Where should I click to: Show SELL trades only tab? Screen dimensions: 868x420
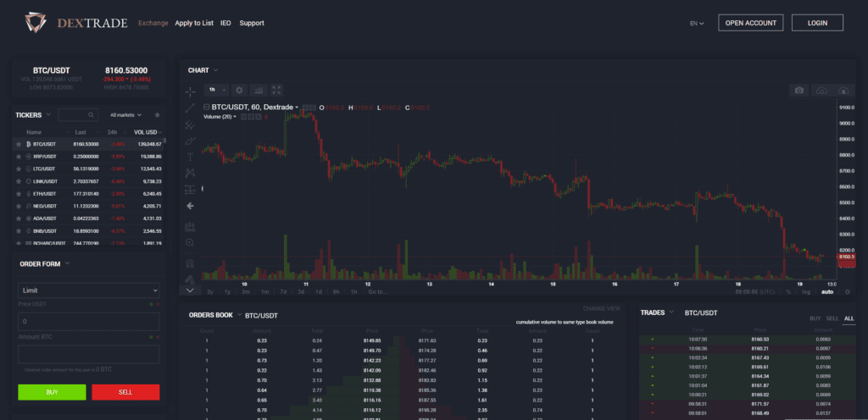[x=832, y=319]
